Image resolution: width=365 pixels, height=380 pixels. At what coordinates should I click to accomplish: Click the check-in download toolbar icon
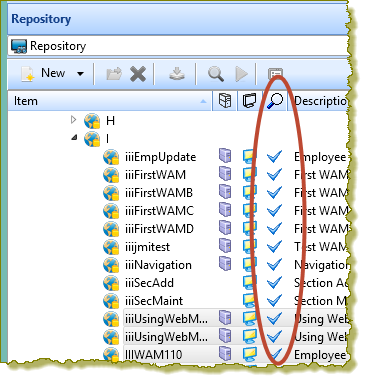pos(177,73)
